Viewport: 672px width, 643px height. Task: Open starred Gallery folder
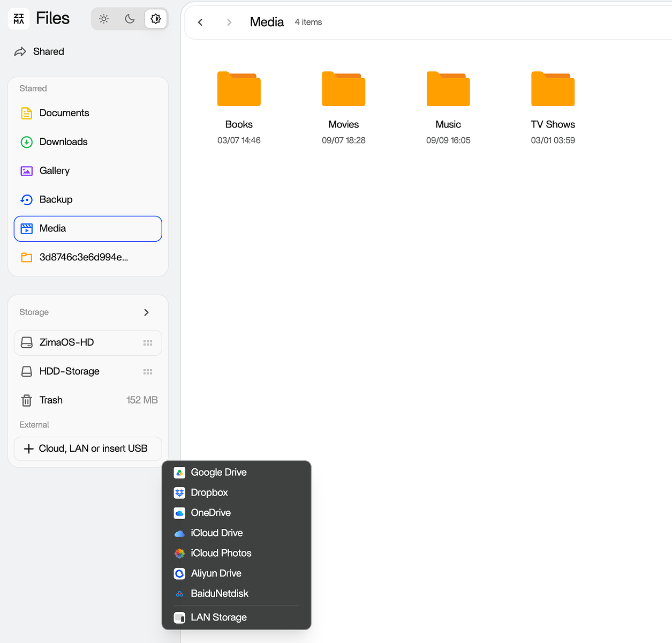pos(88,171)
